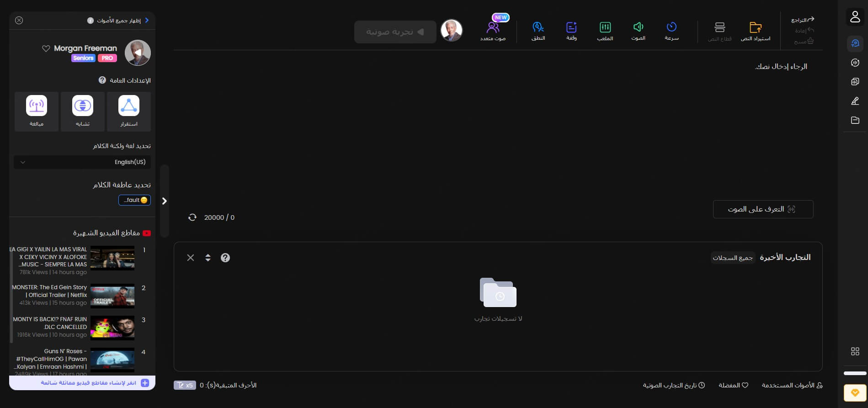Viewport: 868px width, 408px height.
Task: Insert a Pause (وقفة) via toolbar icon
Action: 571,27
